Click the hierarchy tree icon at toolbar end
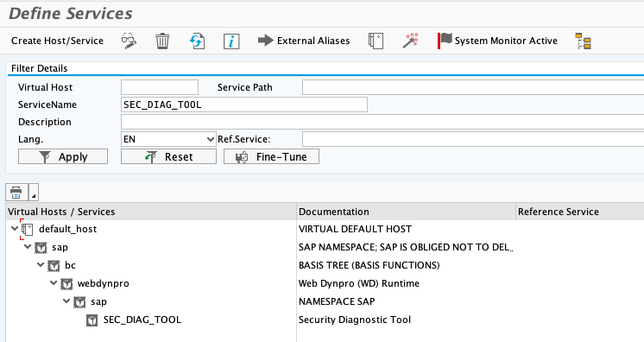This screenshot has width=644, height=342. click(583, 41)
